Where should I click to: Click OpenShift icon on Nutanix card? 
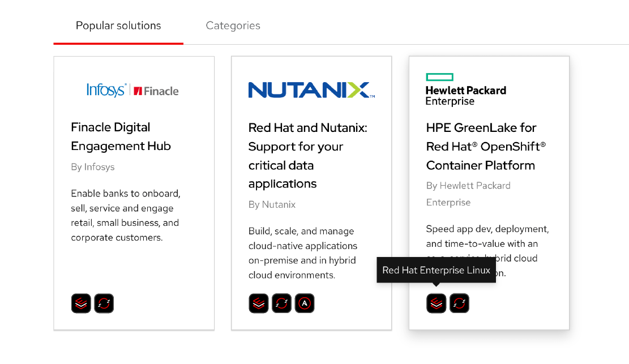point(281,303)
